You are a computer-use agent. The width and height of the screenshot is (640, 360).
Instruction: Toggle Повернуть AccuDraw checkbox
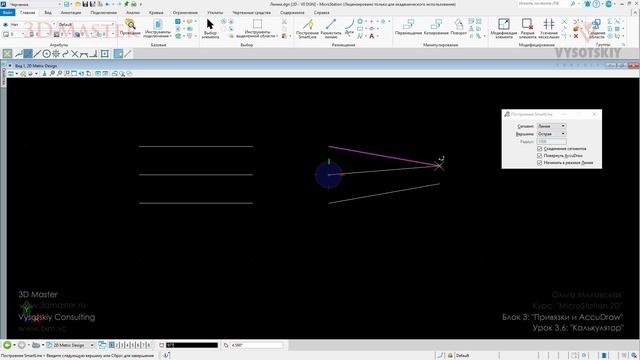coord(540,156)
